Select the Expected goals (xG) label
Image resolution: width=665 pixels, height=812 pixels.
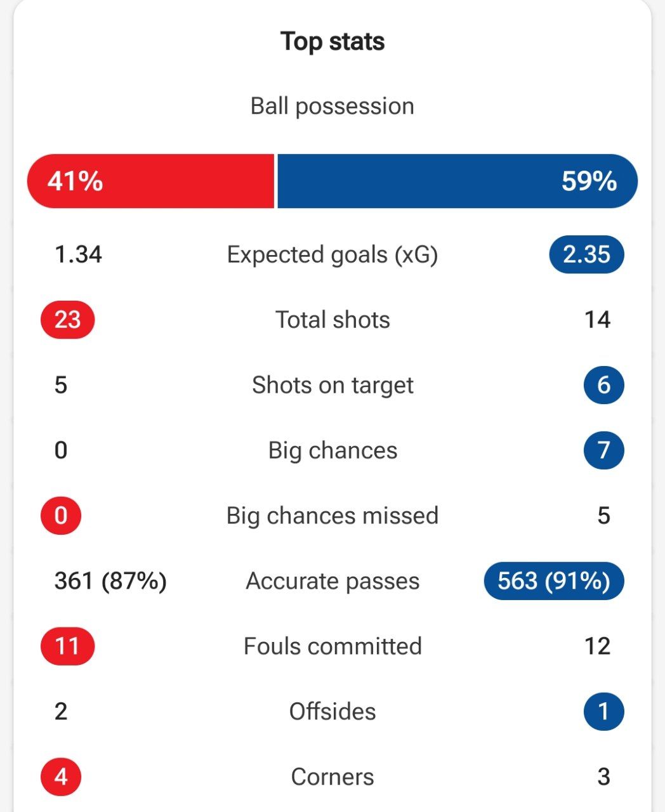332,255
